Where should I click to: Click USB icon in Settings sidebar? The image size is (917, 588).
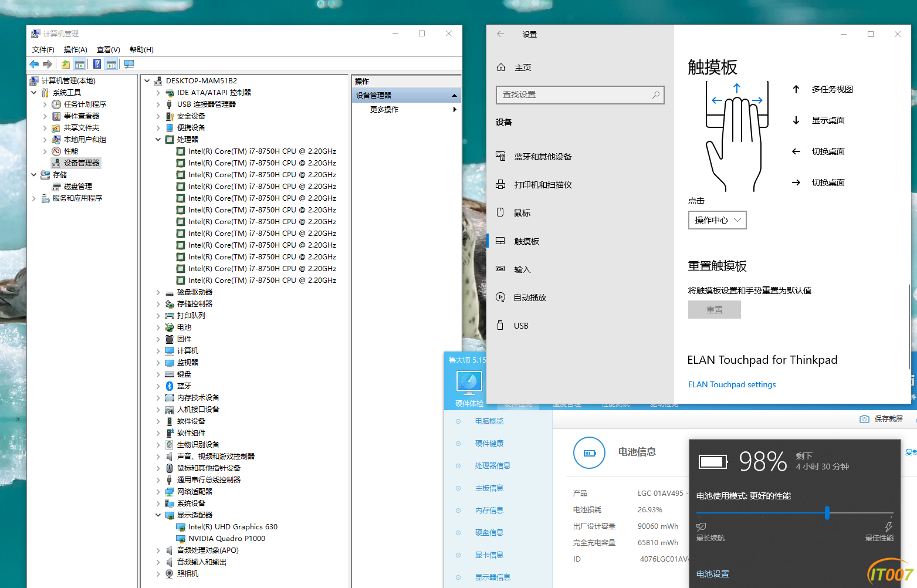click(500, 325)
